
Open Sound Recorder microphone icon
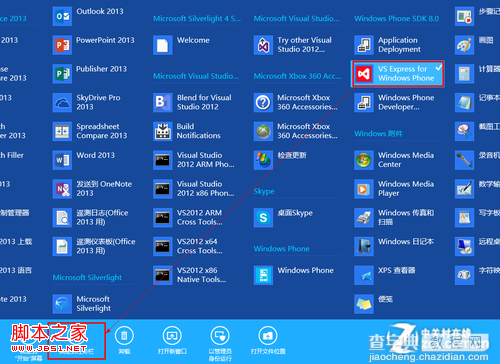click(x=464, y=160)
